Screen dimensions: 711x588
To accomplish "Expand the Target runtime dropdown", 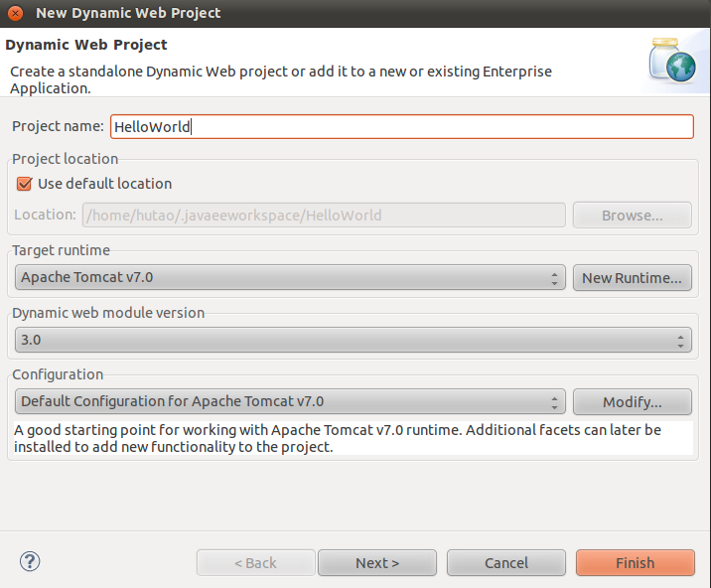I will click(x=291, y=278).
